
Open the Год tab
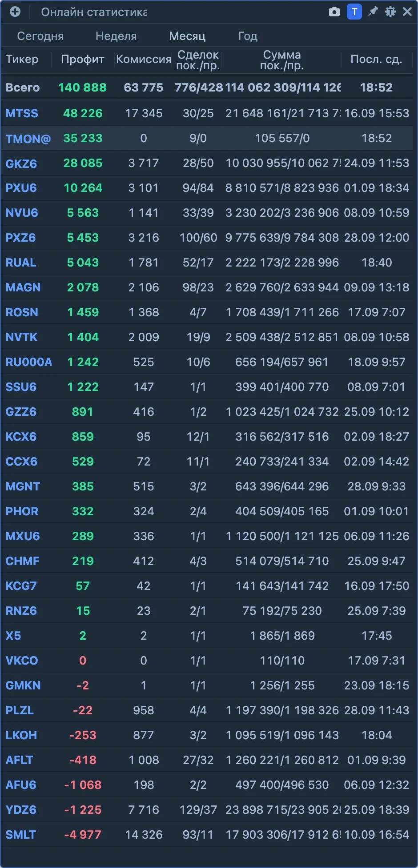coord(248,36)
